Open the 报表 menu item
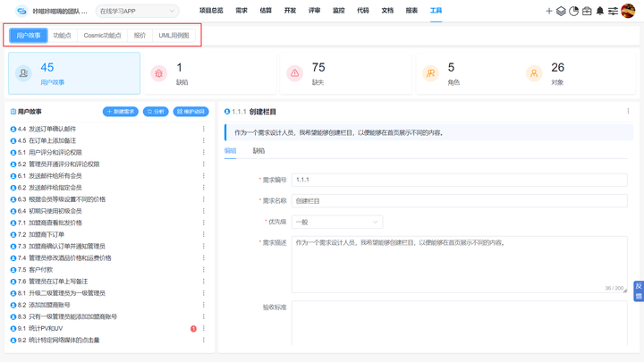Screen dimensions: 644x362 (411, 11)
